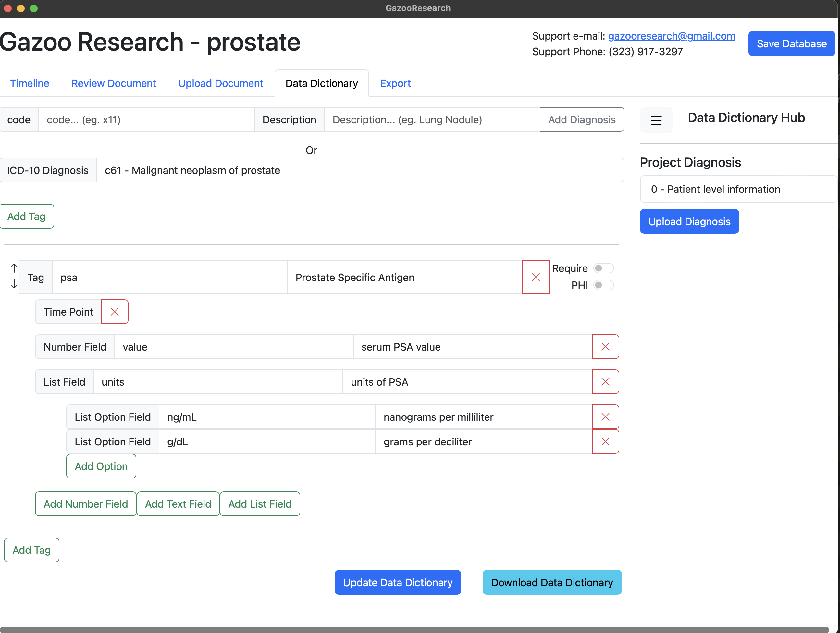Open the Export tab

395,83
